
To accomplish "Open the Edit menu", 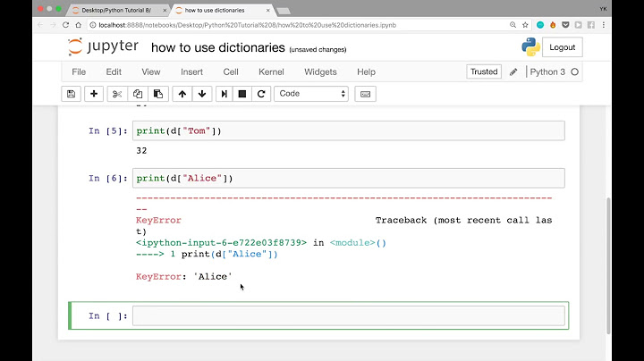I will pos(114,71).
